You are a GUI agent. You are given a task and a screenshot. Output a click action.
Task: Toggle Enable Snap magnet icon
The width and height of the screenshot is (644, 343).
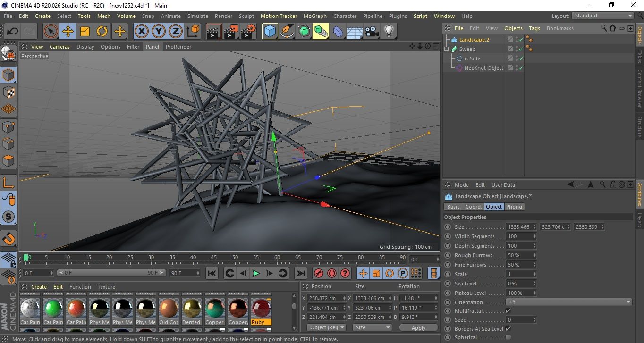click(x=8, y=238)
